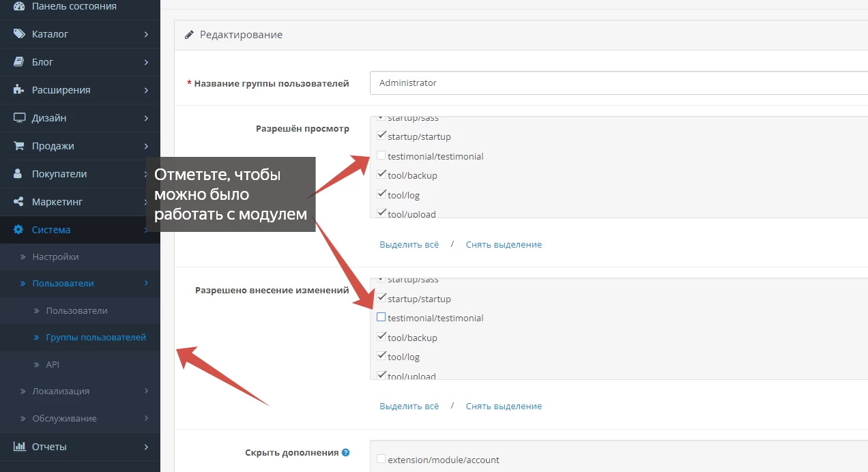Click the Маркетинг share icon
The image size is (868, 472).
point(18,202)
